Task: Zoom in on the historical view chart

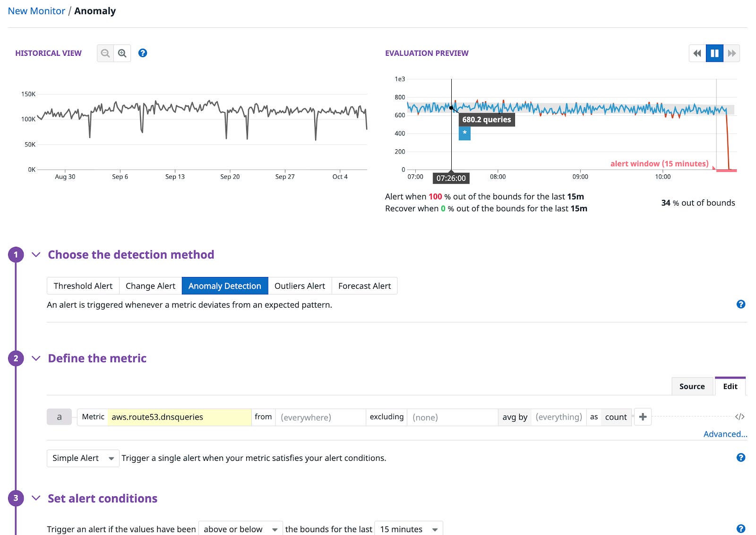Action: [x=122, y=53]
